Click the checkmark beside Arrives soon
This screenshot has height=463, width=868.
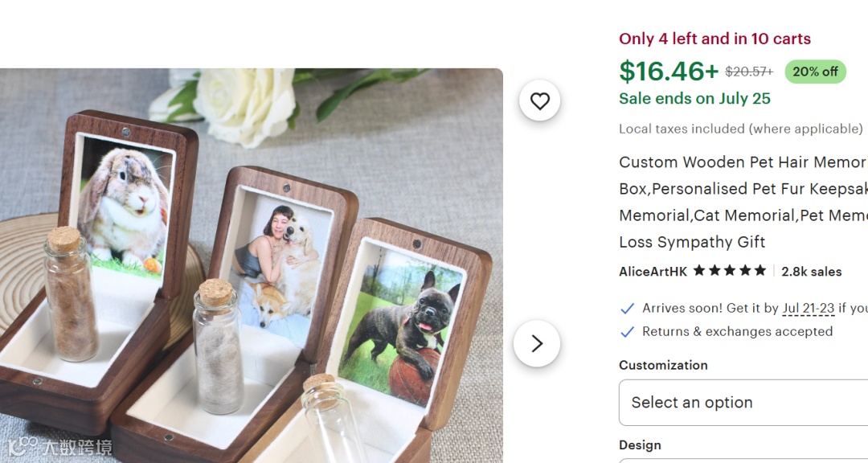coord(627,309)
